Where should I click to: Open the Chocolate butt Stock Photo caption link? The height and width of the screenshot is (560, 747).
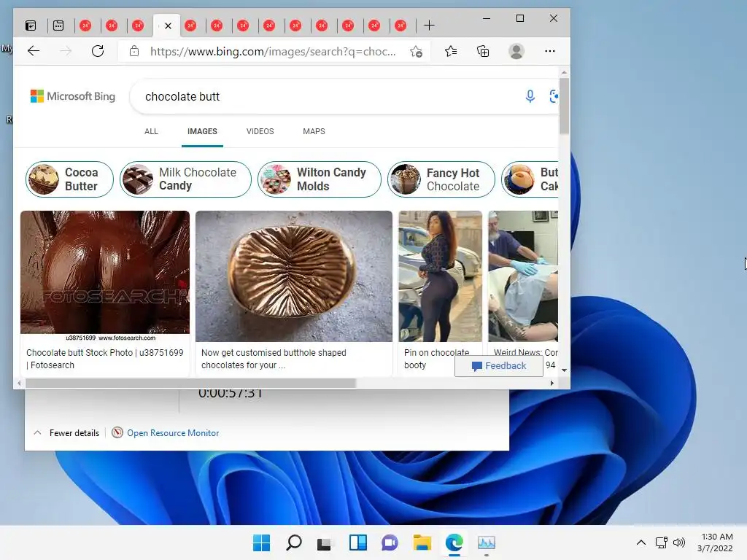[x=105, y=359]
